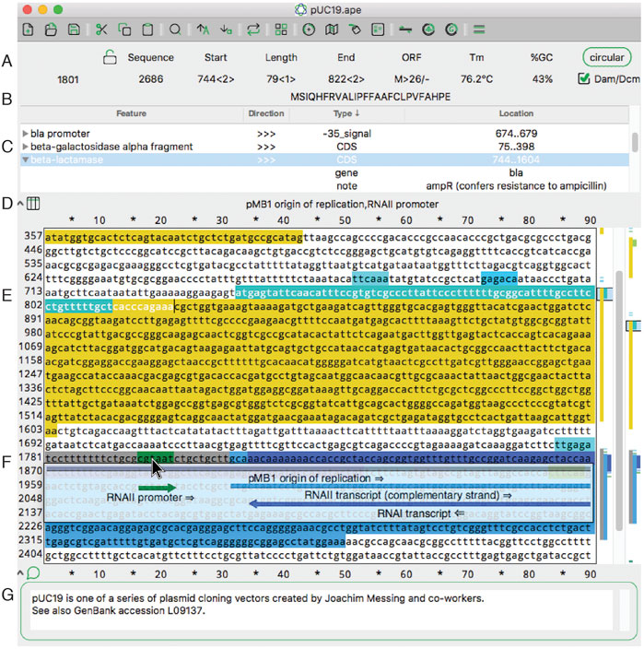Click the ORF value M>26/-
This screenshot has height=649, width=644.
(412, 79)
